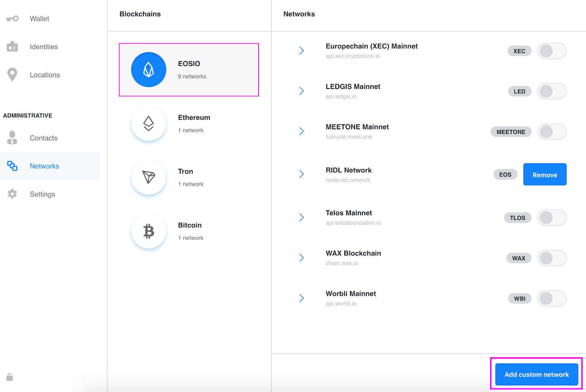Viewport: 586px width, 392px height.
Task: Click the "chain.wax.io" host text
Action: pos(342,263)
